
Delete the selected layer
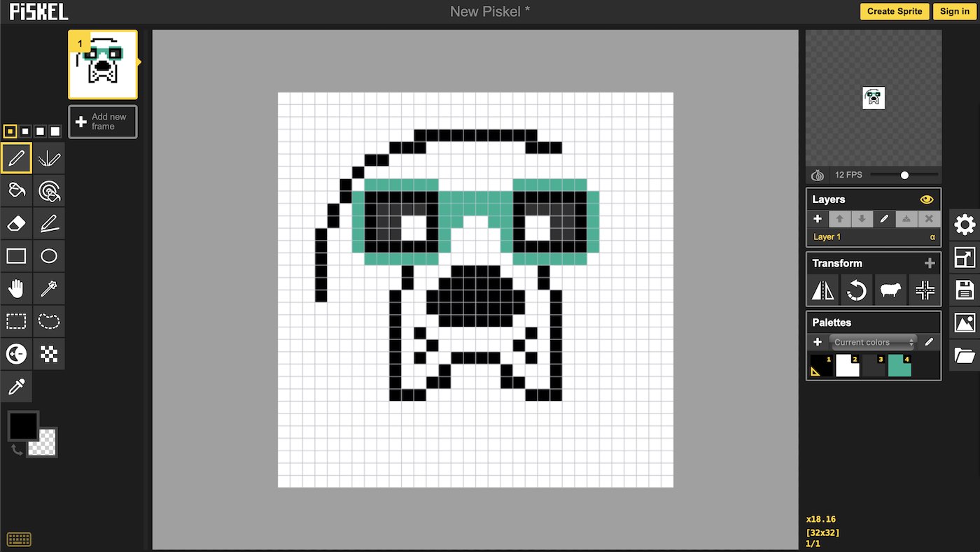pyautogui.click(x=929, y=219)
